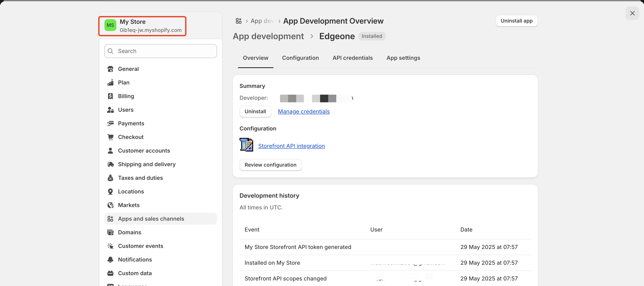Click the Uninstall app button
The image size is (644, 286).
click(x=516, y=21)
